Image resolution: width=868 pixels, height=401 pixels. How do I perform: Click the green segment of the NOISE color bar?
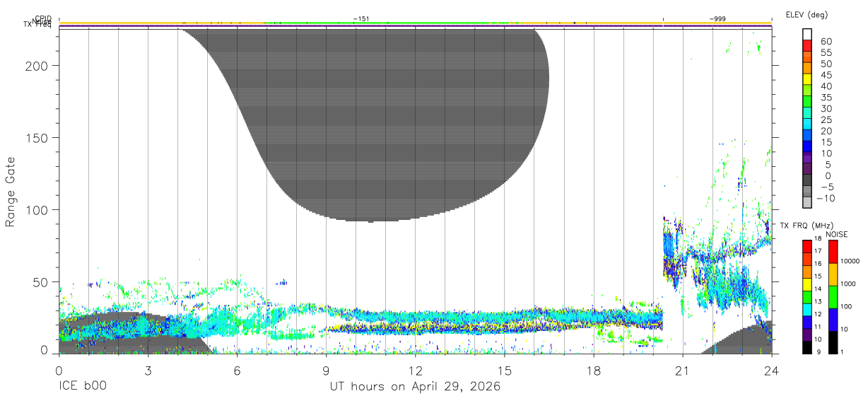point(833,297)
